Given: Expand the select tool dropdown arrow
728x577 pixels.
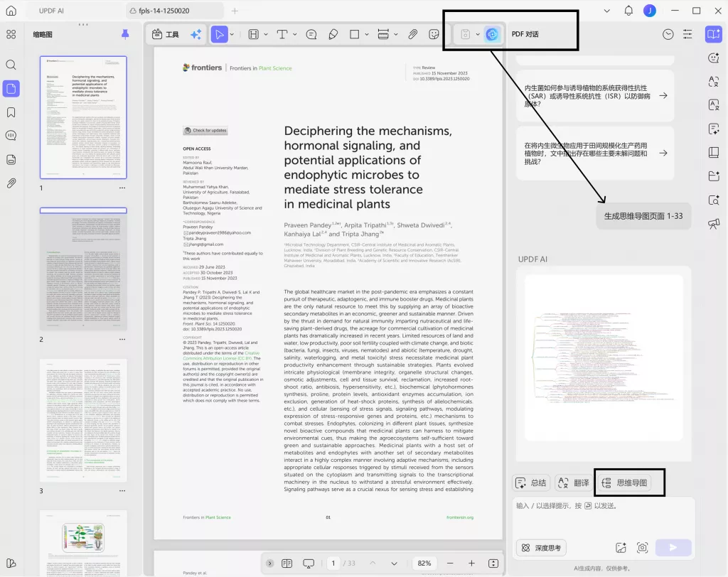Looking at the screenshot, I should (232, 34).
